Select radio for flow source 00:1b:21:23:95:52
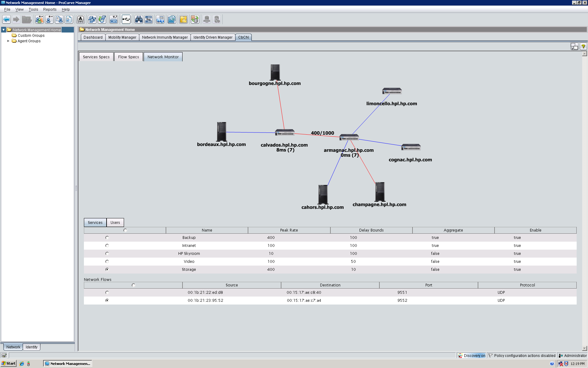Image resolution: width=588 pixels, height=368 pixels. (107, 301)
